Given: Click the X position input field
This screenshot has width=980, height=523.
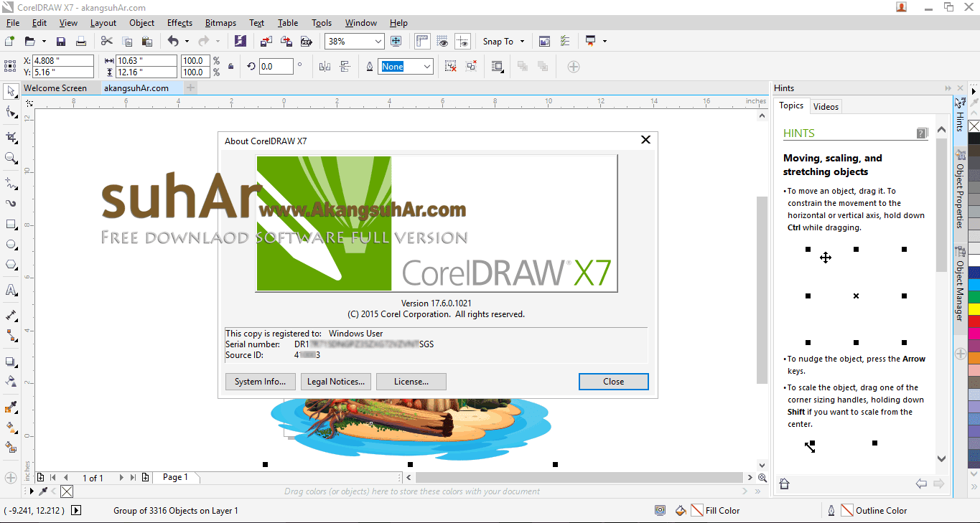Looking at the screenshot, I should (62, 61).
